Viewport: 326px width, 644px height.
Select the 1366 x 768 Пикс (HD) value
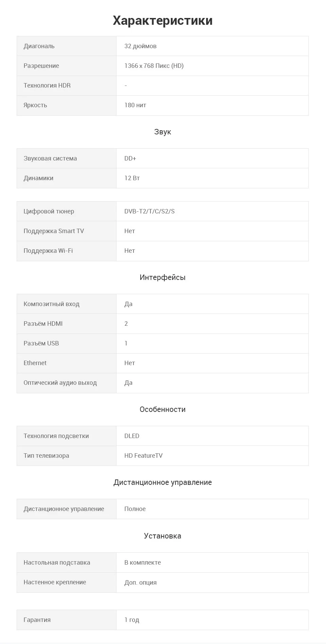[154, 66]
